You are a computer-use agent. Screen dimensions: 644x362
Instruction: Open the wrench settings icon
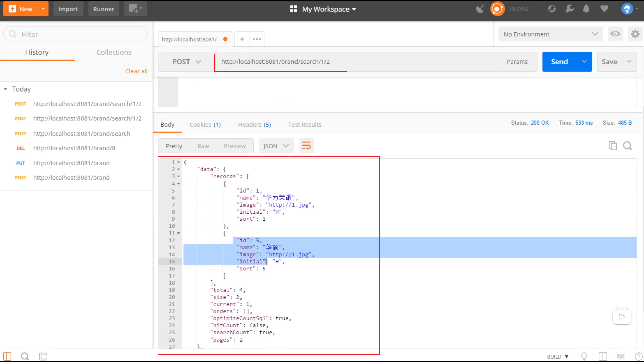tap(569, 9)
